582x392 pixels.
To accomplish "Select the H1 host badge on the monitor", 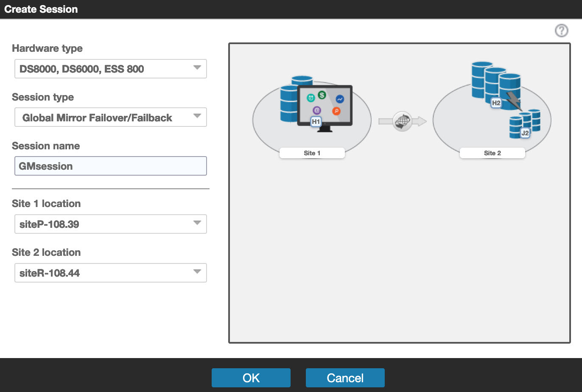I will click(317, 121).
